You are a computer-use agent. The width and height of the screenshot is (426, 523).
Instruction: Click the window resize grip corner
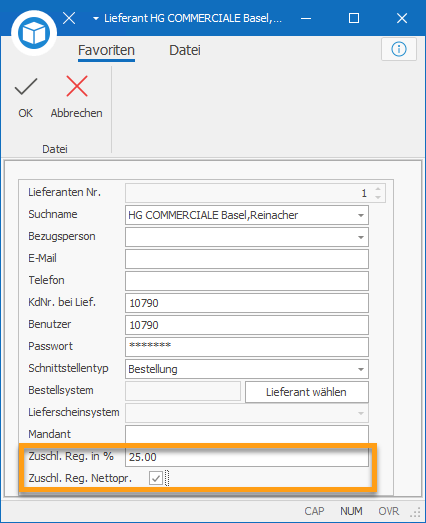coord(416,512)
